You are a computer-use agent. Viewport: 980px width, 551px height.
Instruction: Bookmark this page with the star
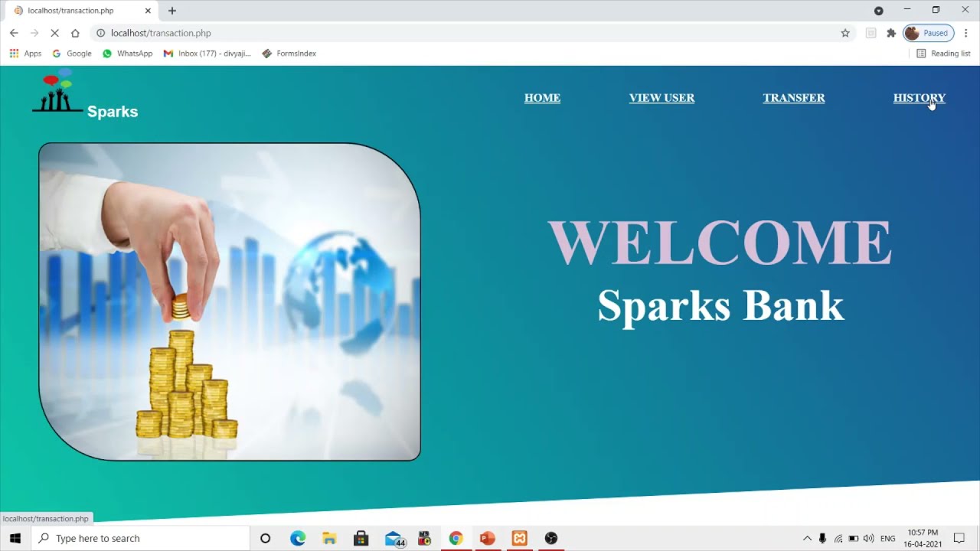coord(845,33)
